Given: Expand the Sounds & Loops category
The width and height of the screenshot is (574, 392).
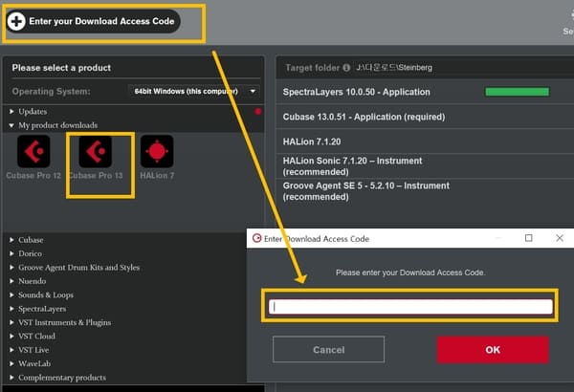Looking at the screenshot, I should pos(11,294).
